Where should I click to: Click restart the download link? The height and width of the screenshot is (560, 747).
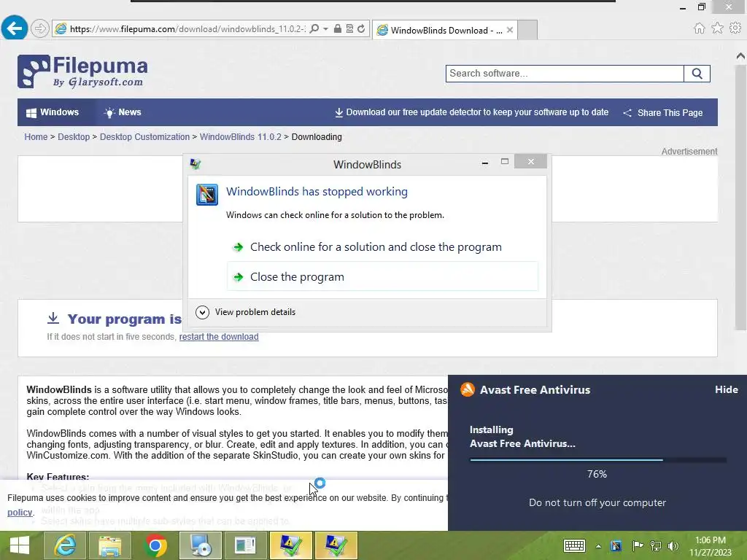(x=219, y=337)
